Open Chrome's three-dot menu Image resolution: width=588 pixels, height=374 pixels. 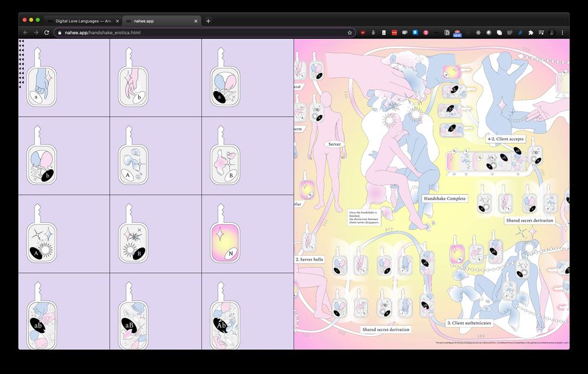pyautogui.click(x=562, y=32)
